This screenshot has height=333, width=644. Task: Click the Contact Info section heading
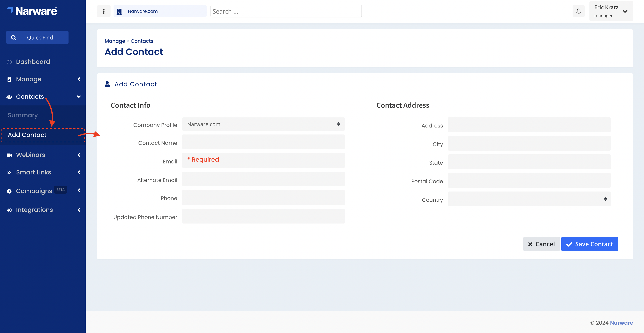131,105
